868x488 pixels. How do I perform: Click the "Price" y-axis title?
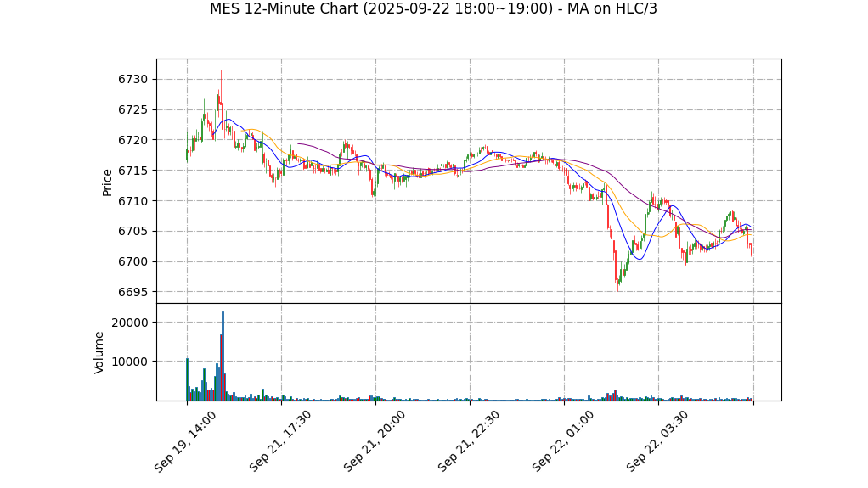point(107,182)
